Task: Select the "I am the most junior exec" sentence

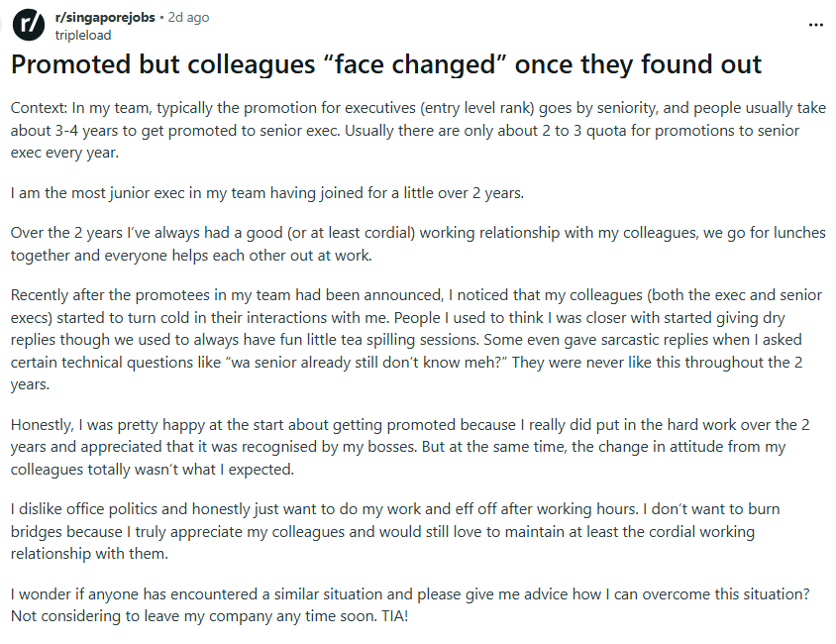Action: 267,193
